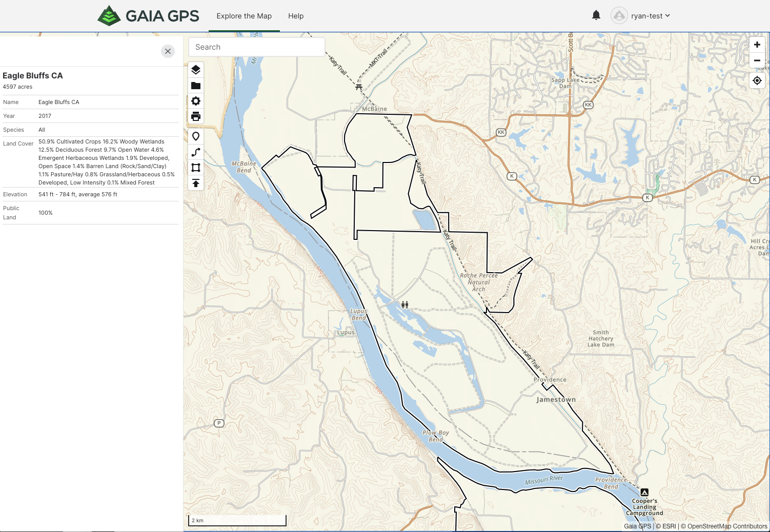
Task: Click the import/upload data icon
Action: click(x=196, y=183)
